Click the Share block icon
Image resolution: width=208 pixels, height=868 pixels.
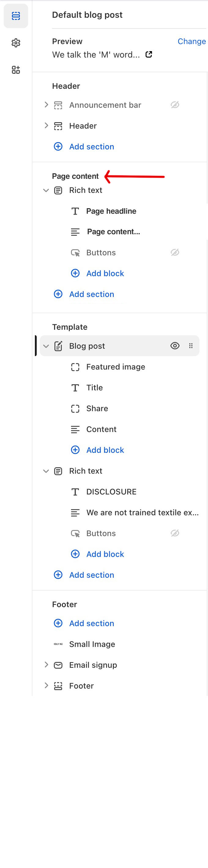(75, 408)
